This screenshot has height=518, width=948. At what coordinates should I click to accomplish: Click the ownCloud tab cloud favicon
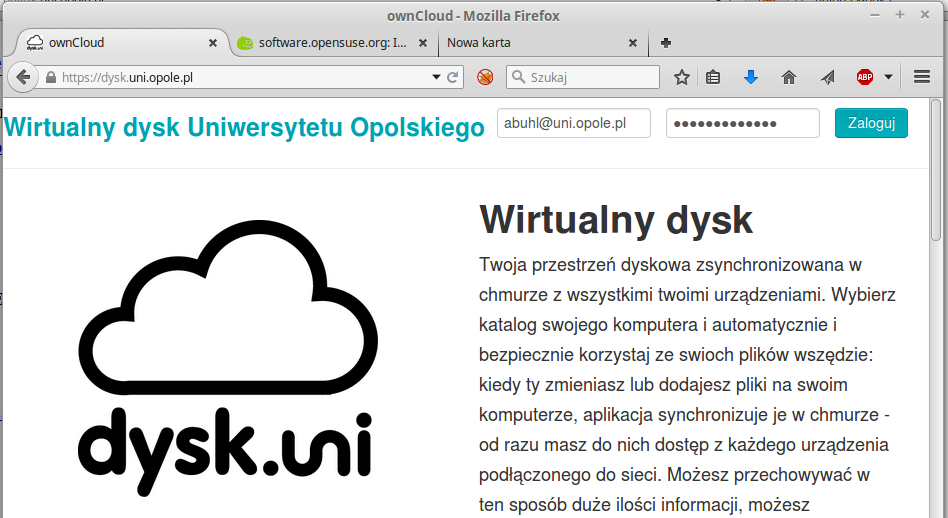point(35,42)
